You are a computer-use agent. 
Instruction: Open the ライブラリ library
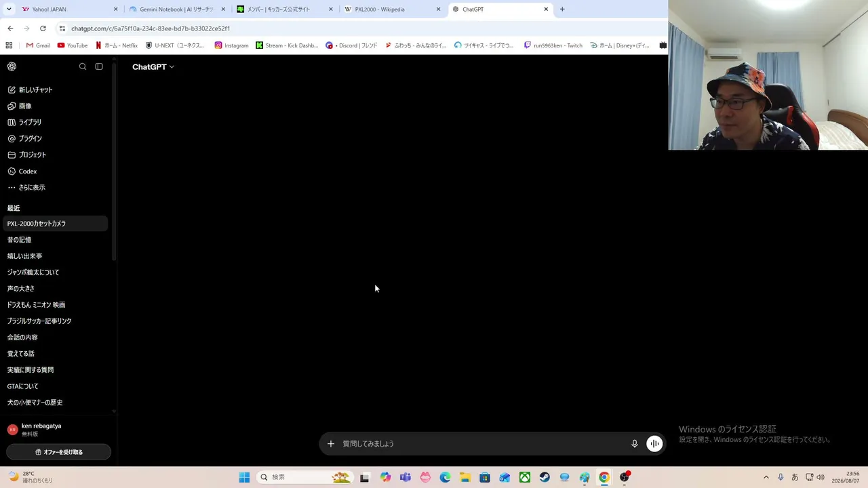[56, 122]
